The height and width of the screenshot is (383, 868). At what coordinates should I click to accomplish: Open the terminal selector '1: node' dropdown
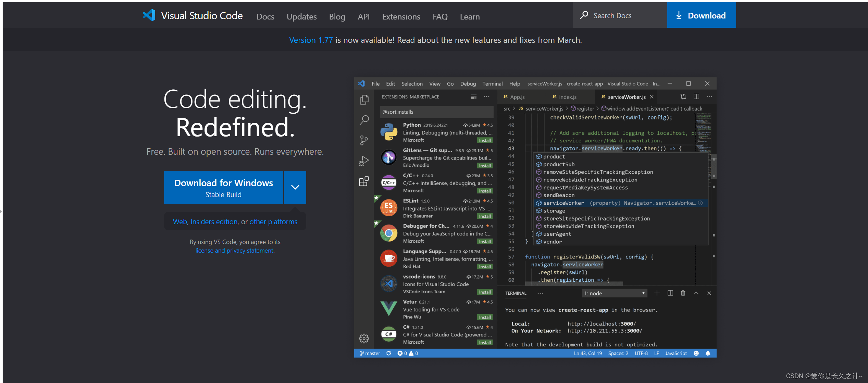tap(615, 293)
